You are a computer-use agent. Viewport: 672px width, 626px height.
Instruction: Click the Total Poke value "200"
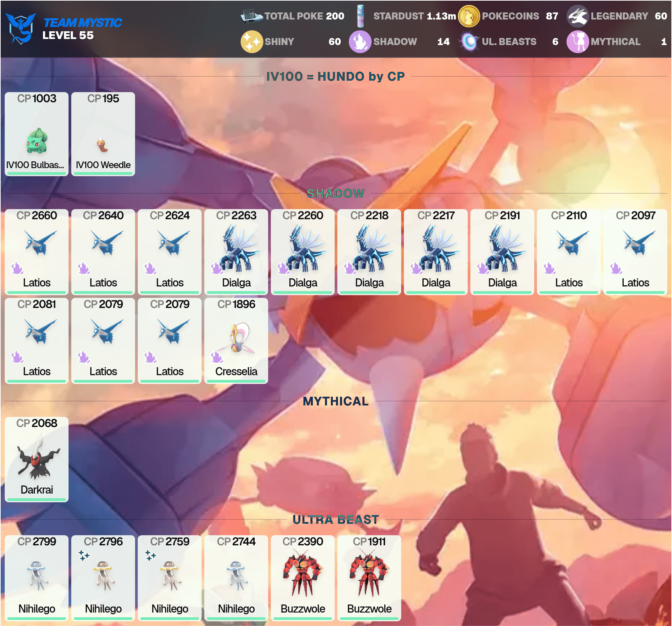point(335,16)
